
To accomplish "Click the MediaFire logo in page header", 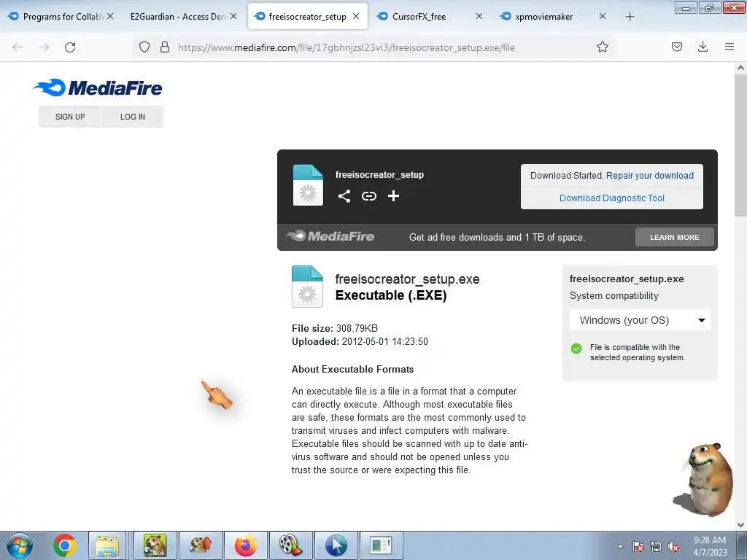I will click(98, 87).
